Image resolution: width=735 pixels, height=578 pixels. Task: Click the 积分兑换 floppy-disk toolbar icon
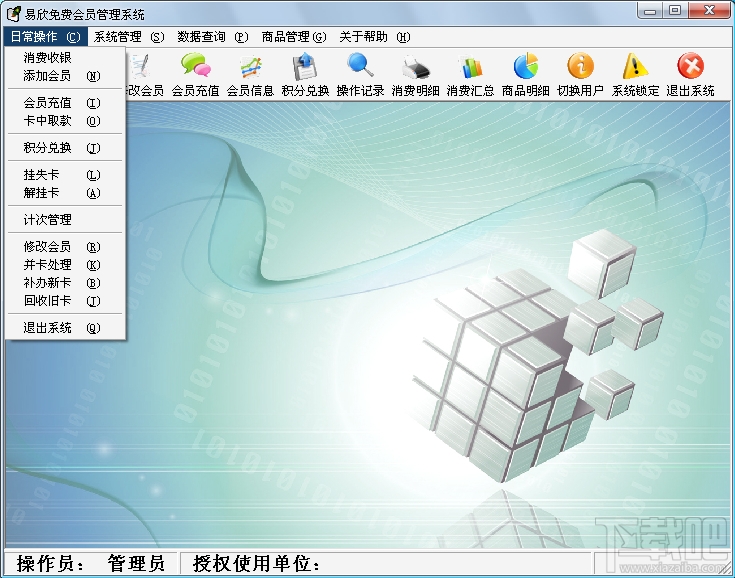(x=305, y=67)
